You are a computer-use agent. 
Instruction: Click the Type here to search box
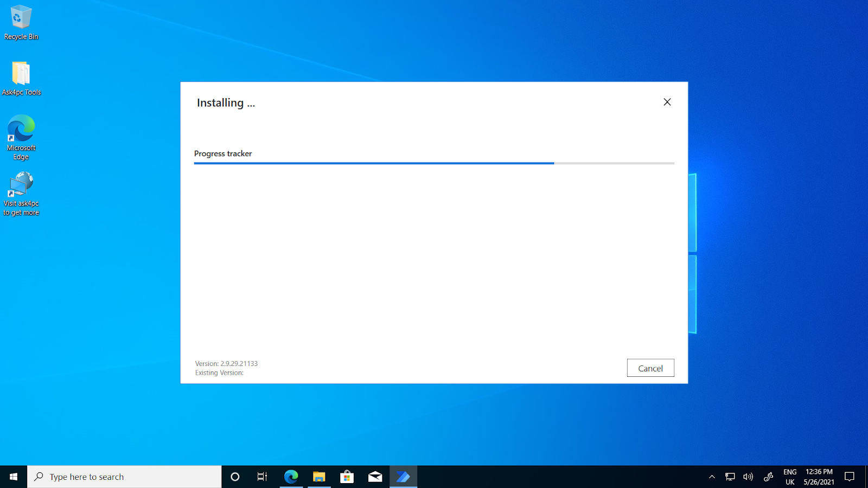(x=124, y=477)
